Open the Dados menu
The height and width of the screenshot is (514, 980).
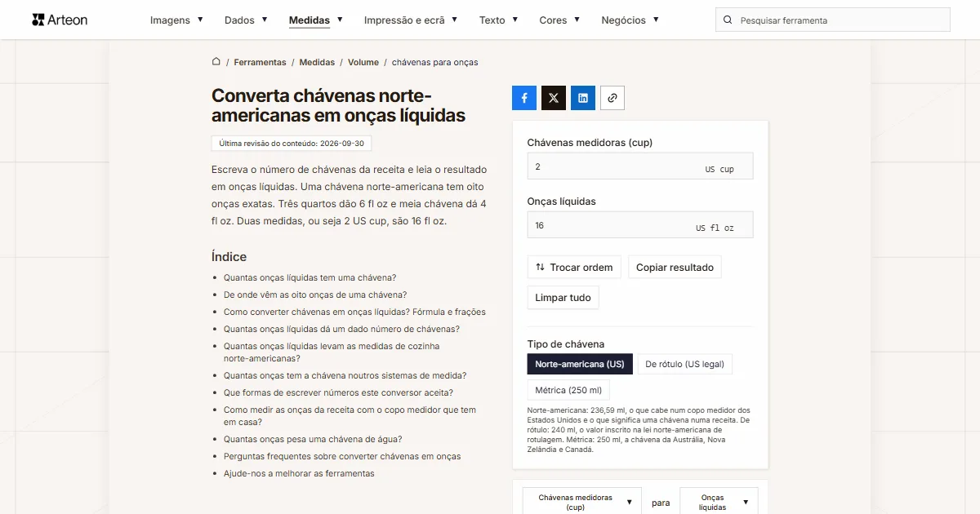(246, 20)
